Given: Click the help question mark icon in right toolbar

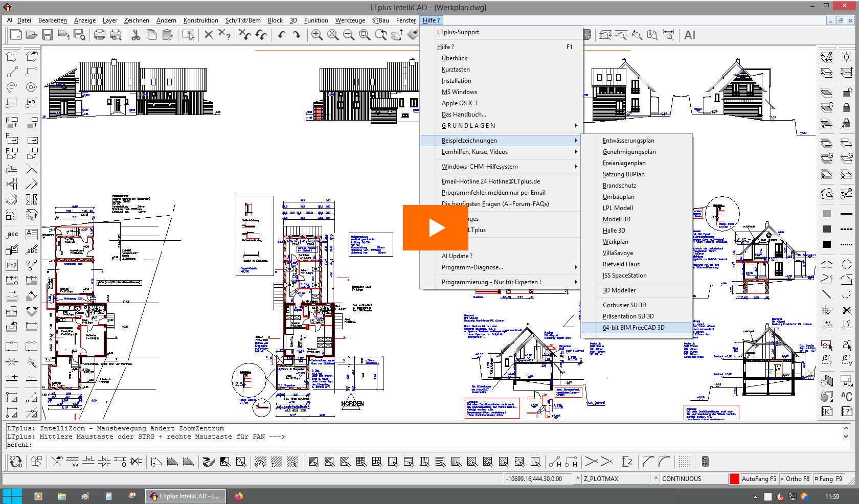Looking at the screenshot, I should pos(847,411).
